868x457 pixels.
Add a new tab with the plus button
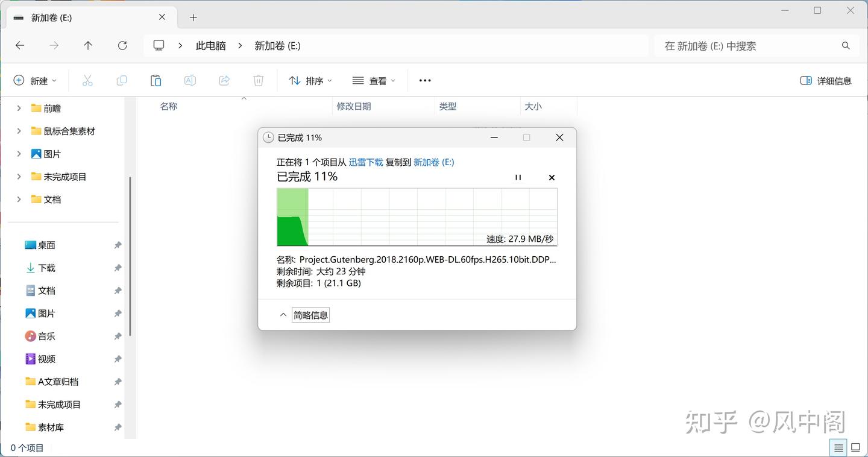[x=193, y=17]
